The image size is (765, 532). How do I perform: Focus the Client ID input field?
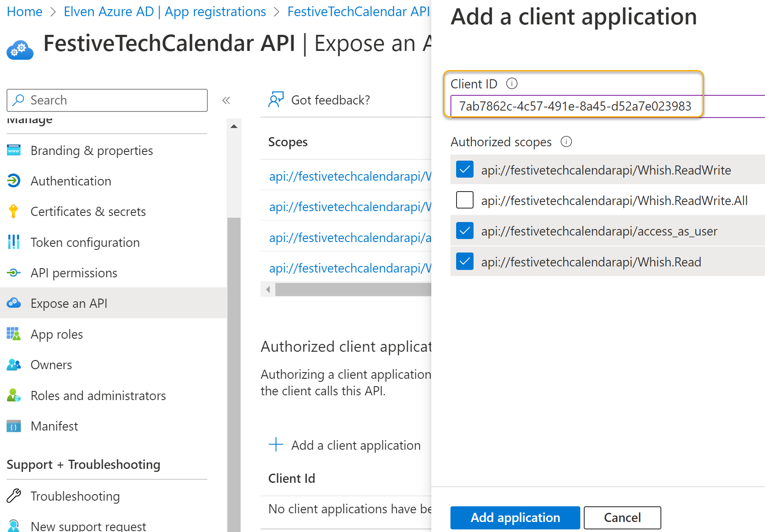pyautogui.click(x=608, y=106)
